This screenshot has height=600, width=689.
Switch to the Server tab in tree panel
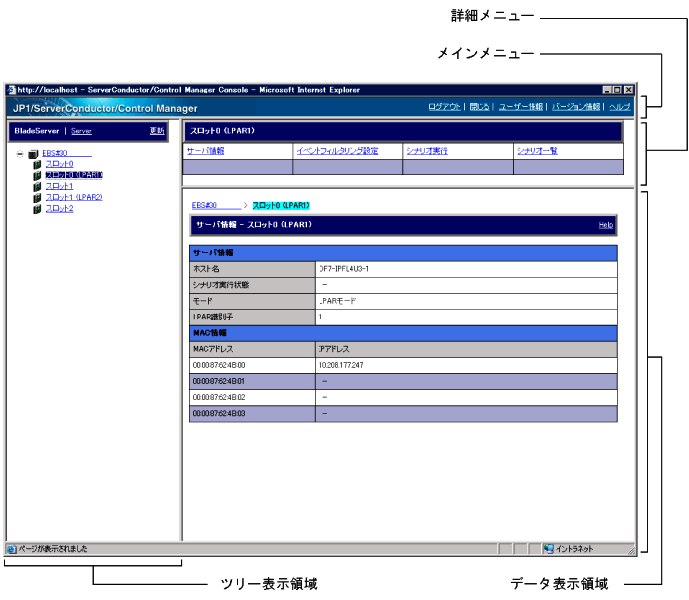coord(81,131)
